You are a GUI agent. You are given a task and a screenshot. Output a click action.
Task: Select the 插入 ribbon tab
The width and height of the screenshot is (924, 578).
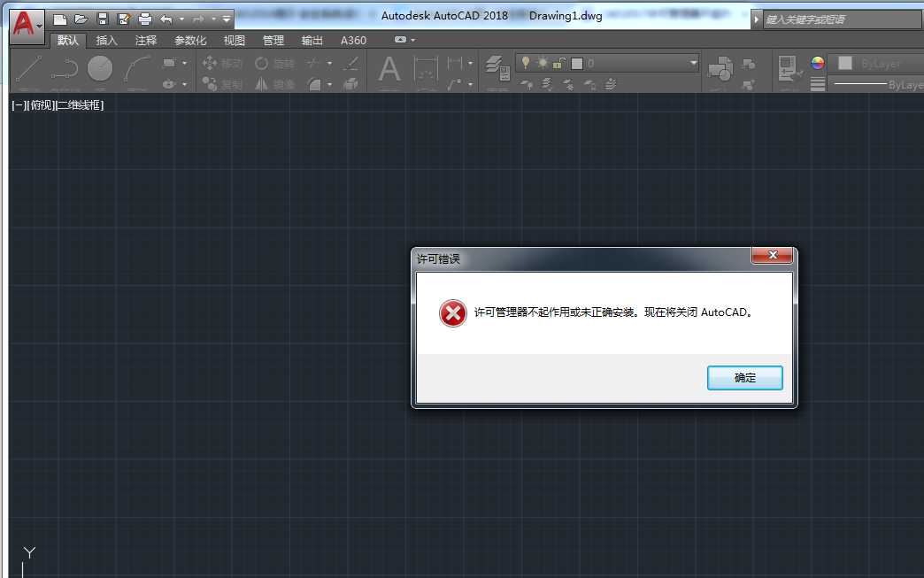tap(107, 40)
